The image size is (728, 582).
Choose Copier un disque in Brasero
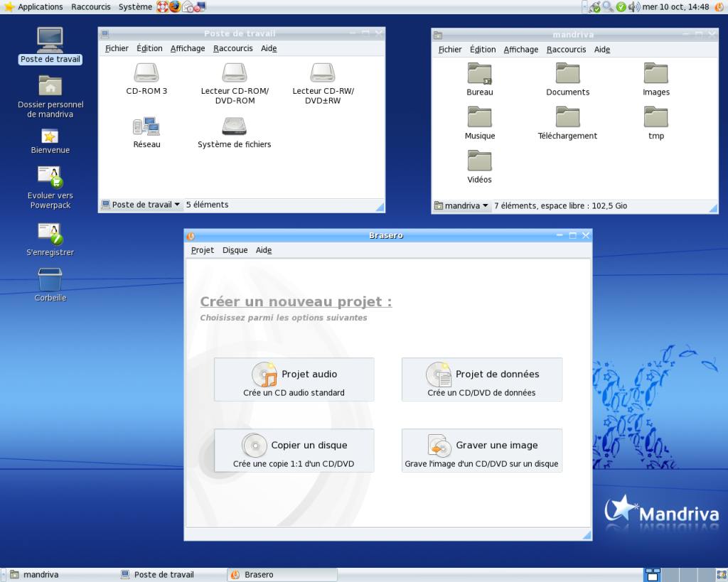(294, 451)
